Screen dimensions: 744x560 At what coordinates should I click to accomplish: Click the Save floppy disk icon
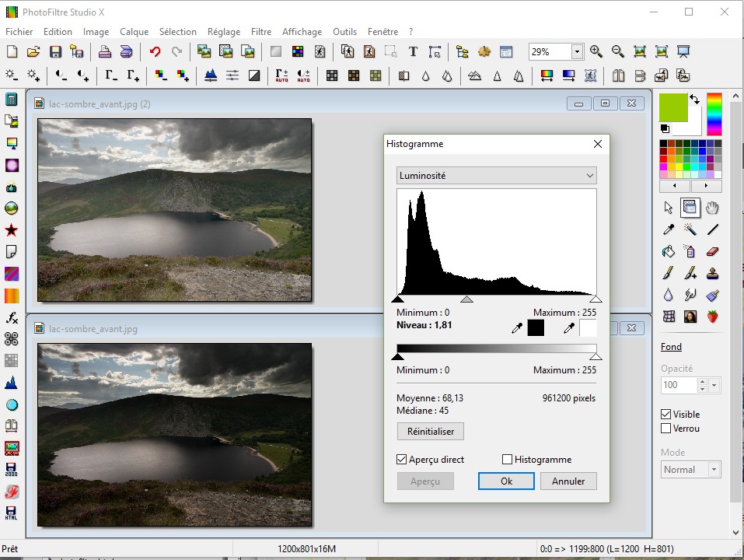[x=55, y=52]
